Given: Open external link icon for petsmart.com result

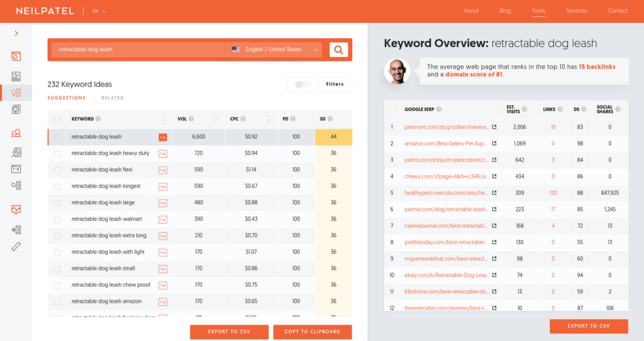Looking at the screenshot, I should 494,127.
